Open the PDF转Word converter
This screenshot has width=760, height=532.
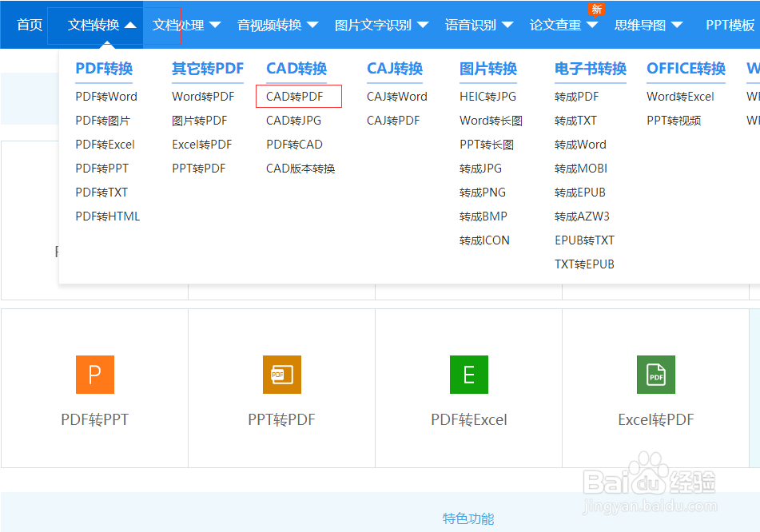(x=106, y=96)
